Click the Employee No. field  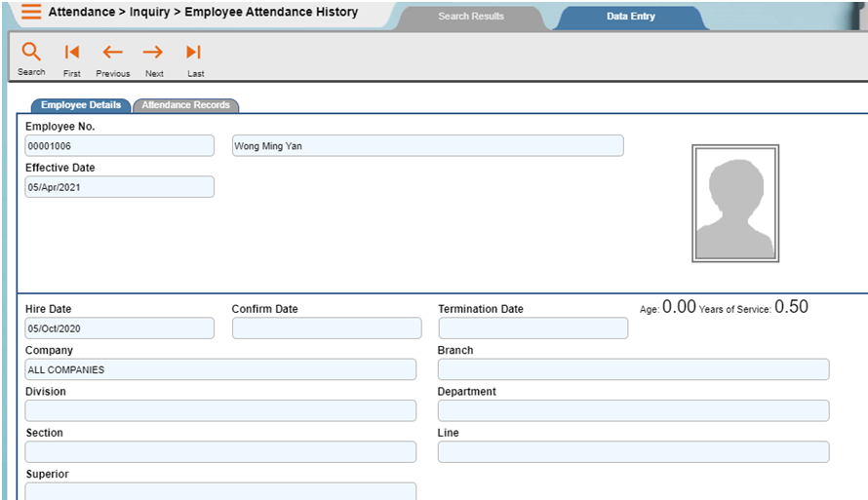coord(119,146)
